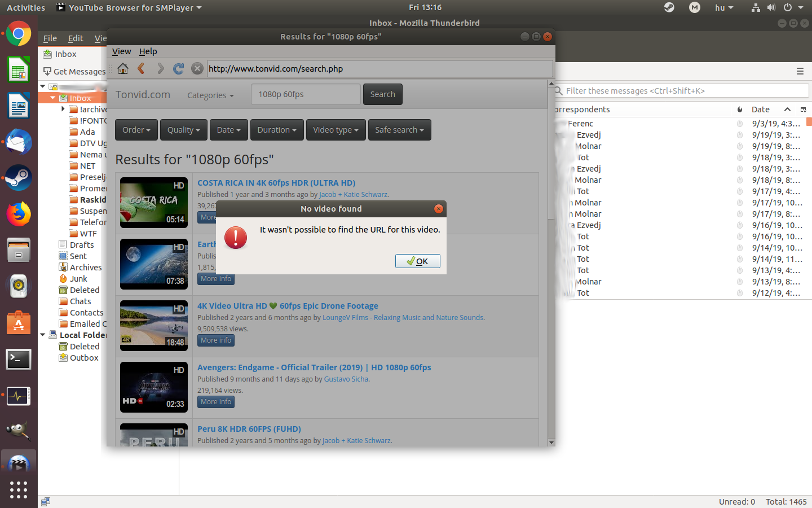
Task: Click the home icon in browser toolbar
Action: [123, 68]
